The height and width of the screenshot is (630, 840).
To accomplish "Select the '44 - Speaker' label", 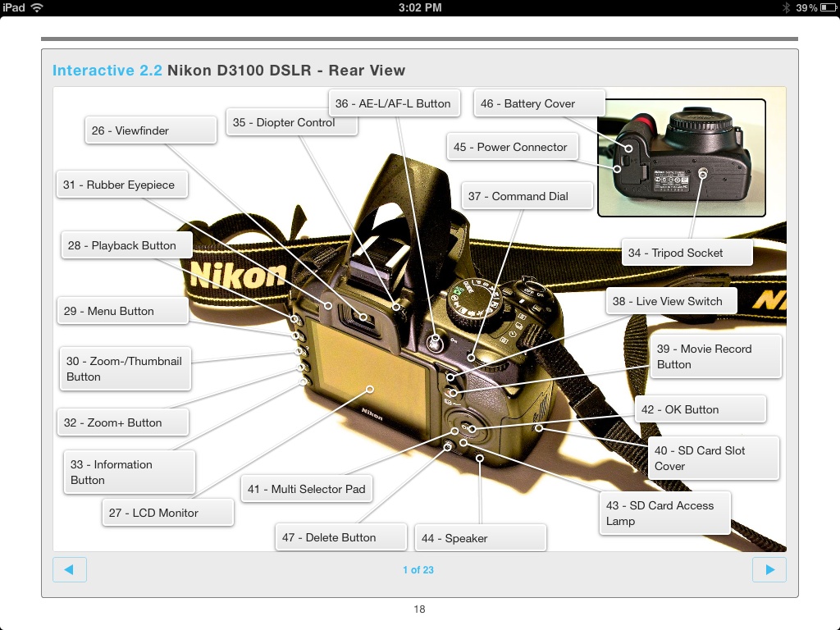I will pyautogui.click(x=481, y=538).
